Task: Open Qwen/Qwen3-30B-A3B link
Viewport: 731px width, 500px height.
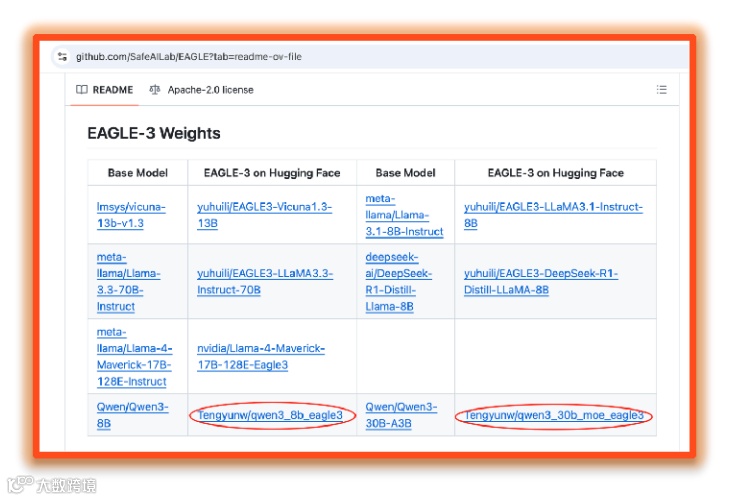Action: tap(401, 415)
